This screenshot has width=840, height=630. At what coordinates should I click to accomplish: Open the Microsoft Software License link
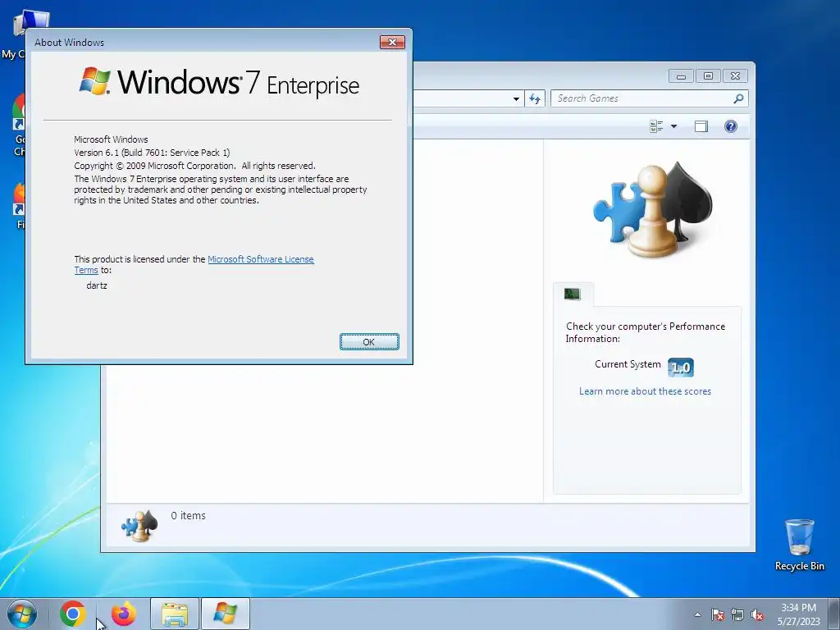tap(260, 259)
